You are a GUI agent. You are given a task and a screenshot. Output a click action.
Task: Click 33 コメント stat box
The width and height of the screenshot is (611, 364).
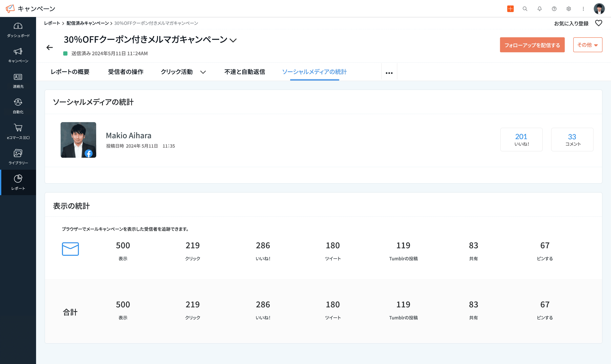[x=572, y=140]
